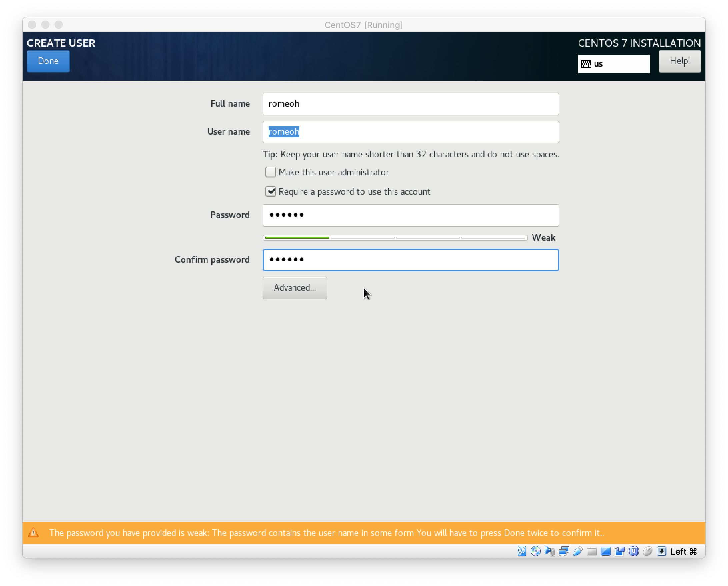Click the display status icon
This screenshot has height=586, width=728.
click(605, 551)
